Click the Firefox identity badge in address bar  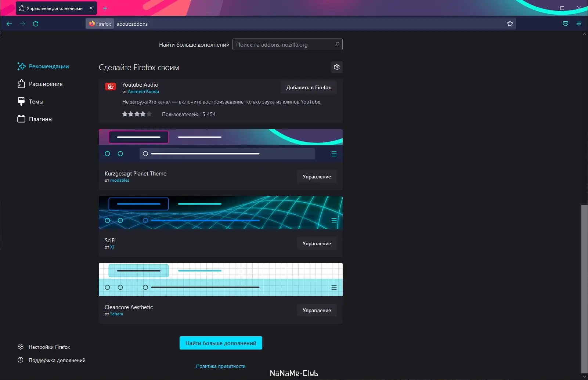100,24
